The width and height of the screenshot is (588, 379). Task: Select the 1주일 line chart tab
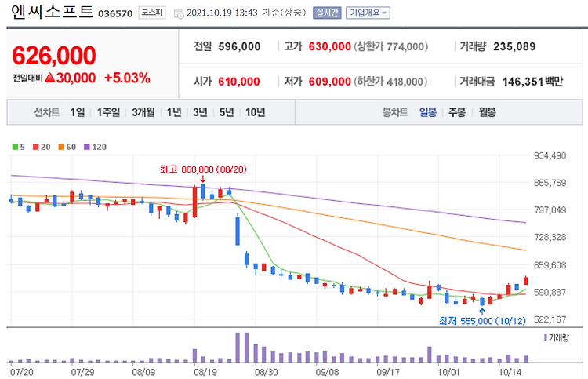click(108, 112)
